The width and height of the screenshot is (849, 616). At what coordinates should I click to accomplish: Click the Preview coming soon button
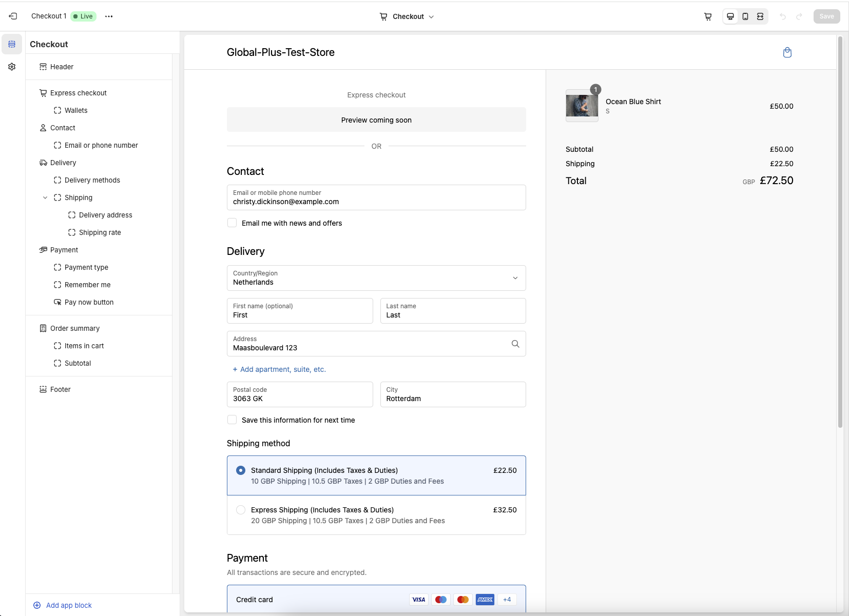(x=376, y=120)
